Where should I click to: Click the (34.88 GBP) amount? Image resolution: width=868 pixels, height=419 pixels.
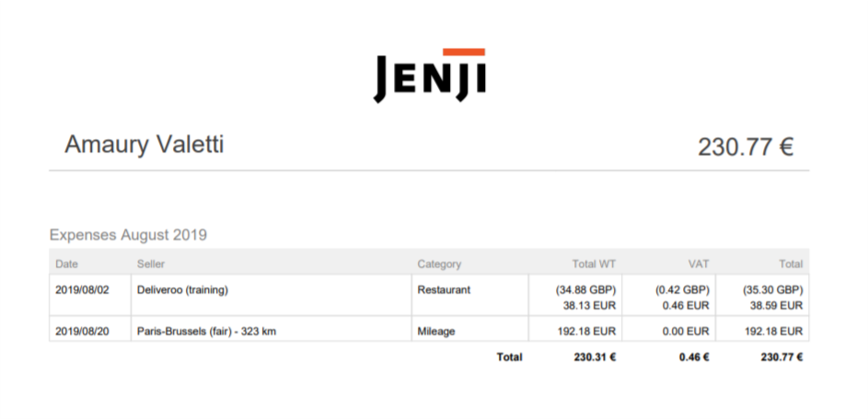coord(585,289)
